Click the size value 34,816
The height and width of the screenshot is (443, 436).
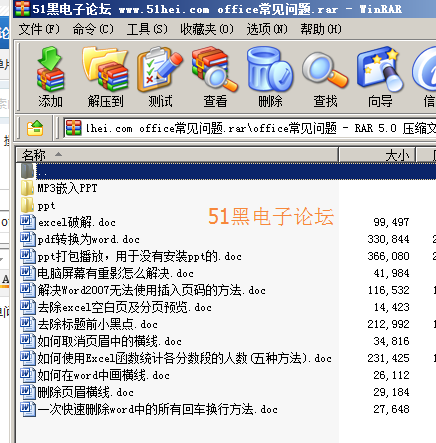click(391, 341)
